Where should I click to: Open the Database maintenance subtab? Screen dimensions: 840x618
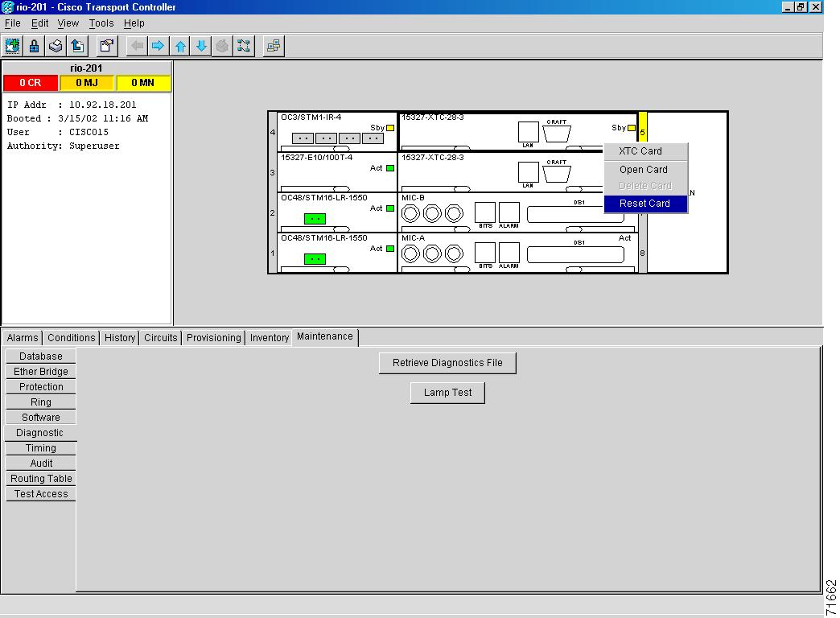click(x=41, y=356)
